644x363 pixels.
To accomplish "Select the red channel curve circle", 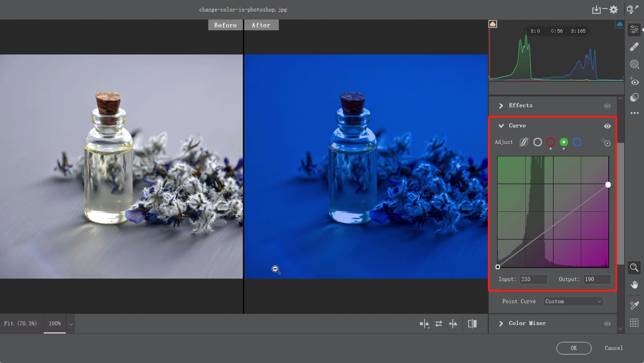I will [550, 142].
